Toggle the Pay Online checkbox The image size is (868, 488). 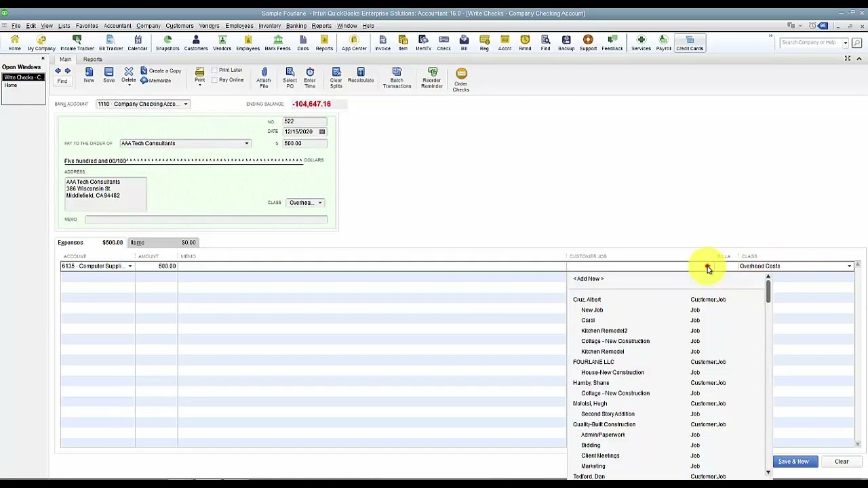point(214,80)
